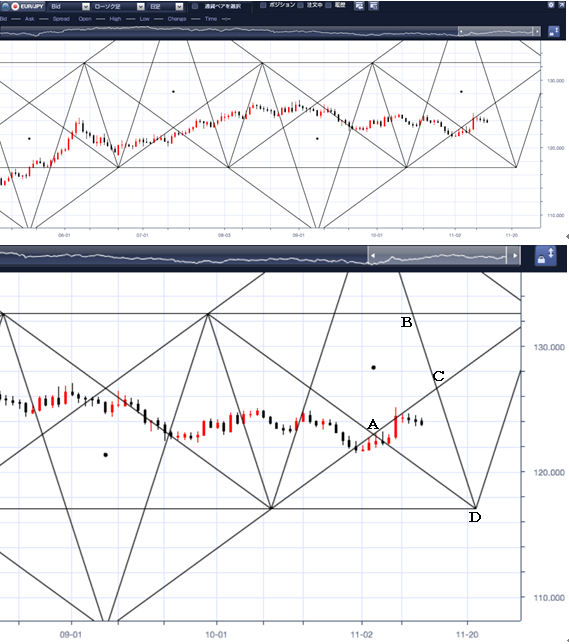Click the lock scale icon in lower chart

pos(546,256)
